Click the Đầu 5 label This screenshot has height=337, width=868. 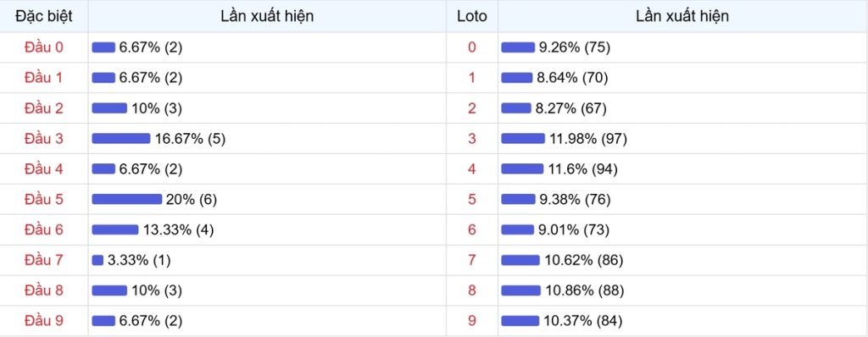[44, 199]
